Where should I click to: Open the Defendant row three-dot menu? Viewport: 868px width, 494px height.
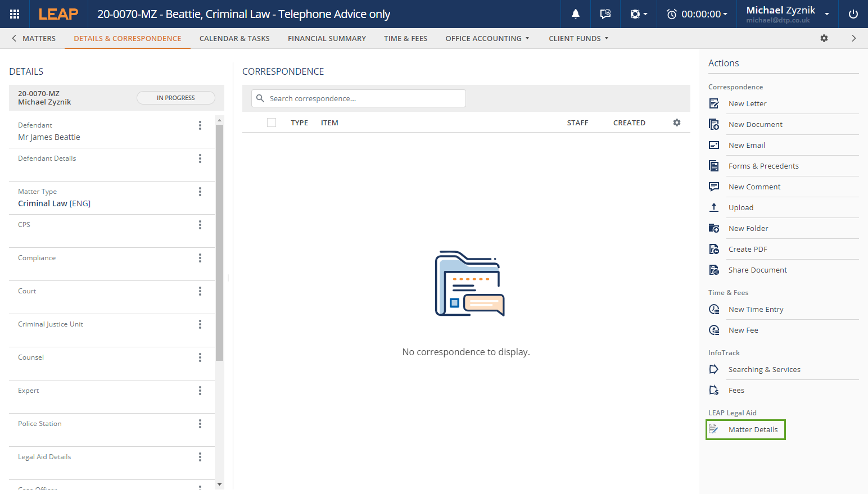click(200, 125)
